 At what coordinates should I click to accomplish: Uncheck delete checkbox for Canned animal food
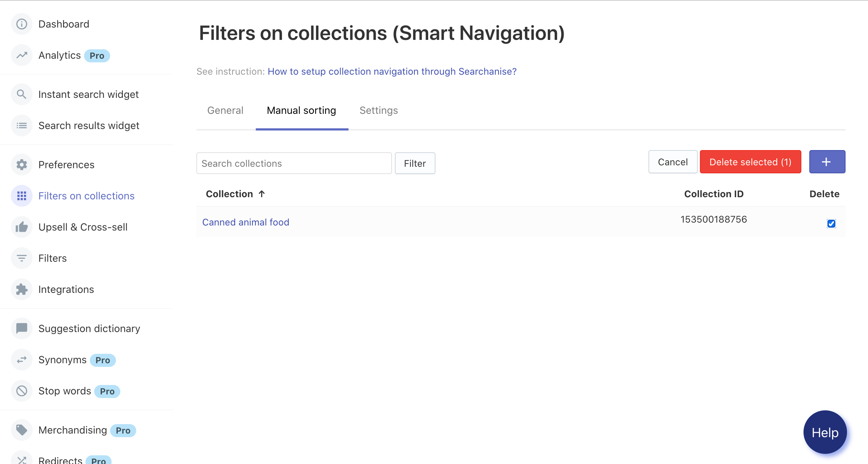tap(831, 223)
